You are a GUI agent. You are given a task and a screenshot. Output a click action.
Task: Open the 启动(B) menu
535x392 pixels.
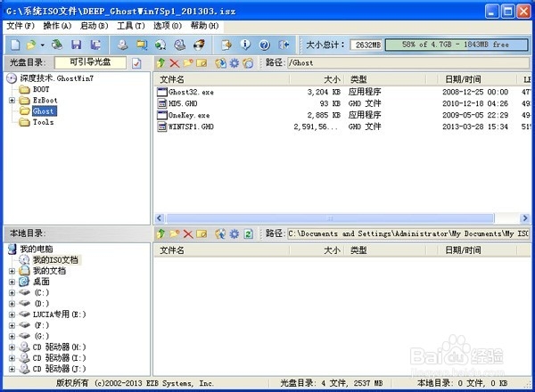tap(94, 26)
